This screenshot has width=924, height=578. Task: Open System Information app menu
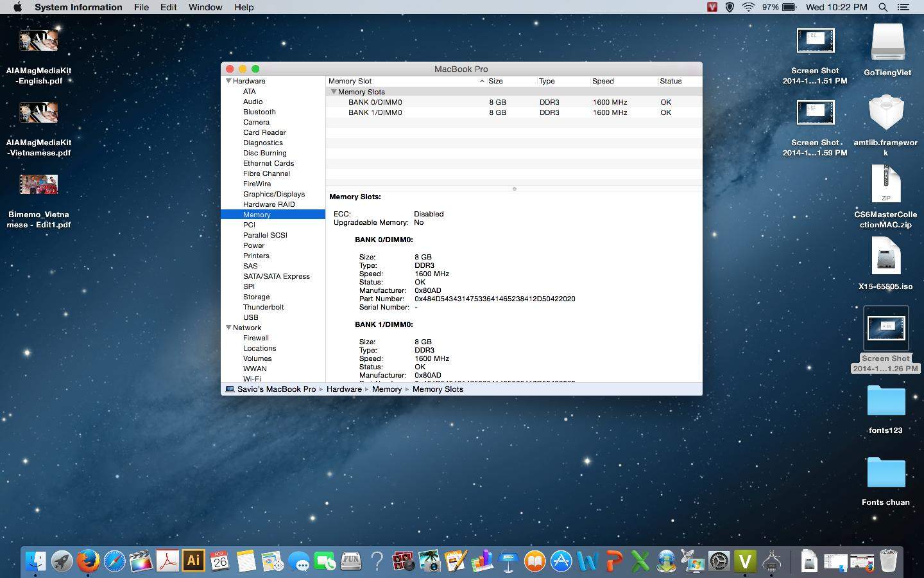78,7
